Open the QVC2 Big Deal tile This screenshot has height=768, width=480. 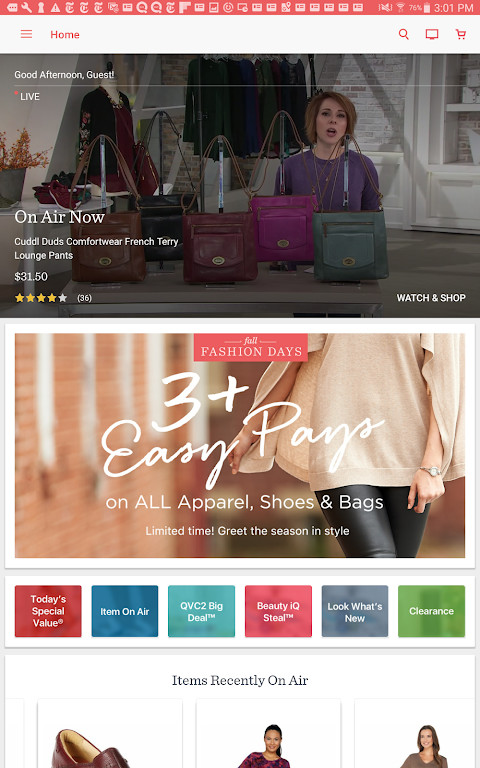[201, 611]
